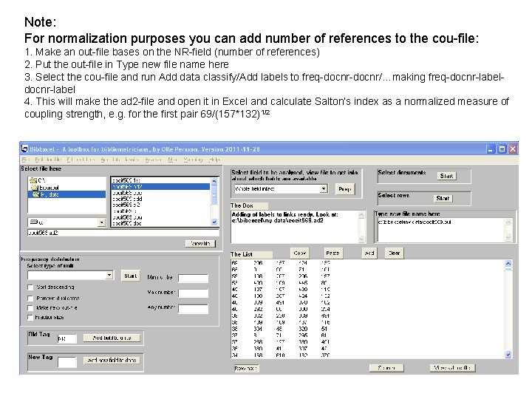The height and width of the screenshot is (399, 532).
Task: Select the C:\ root folder icon
Action: [x=33, y=180]
